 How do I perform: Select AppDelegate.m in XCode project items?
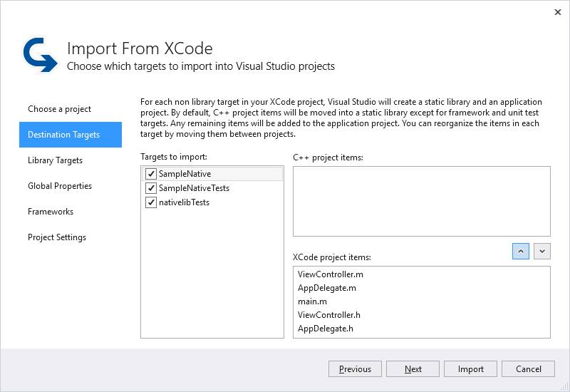click(422, 288)
